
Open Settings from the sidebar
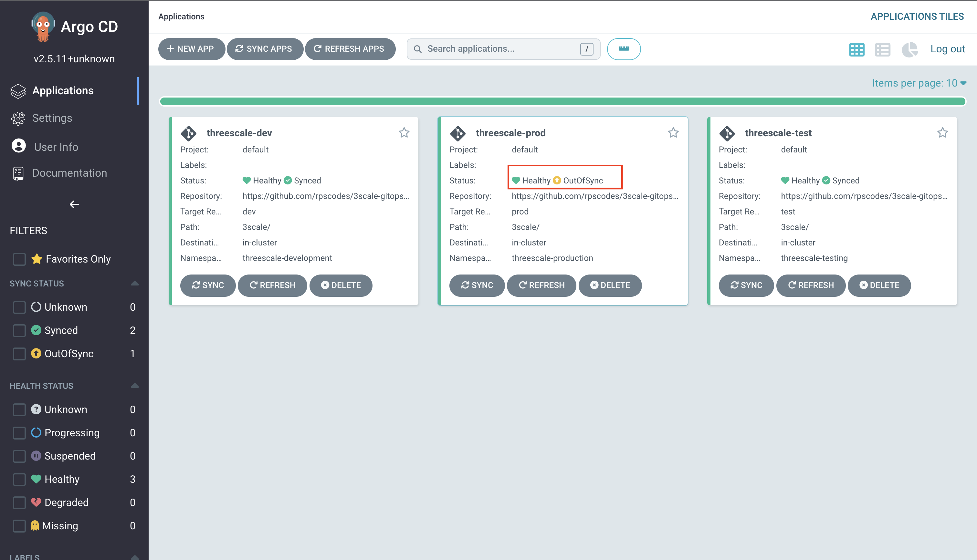(x=52, y=118)
